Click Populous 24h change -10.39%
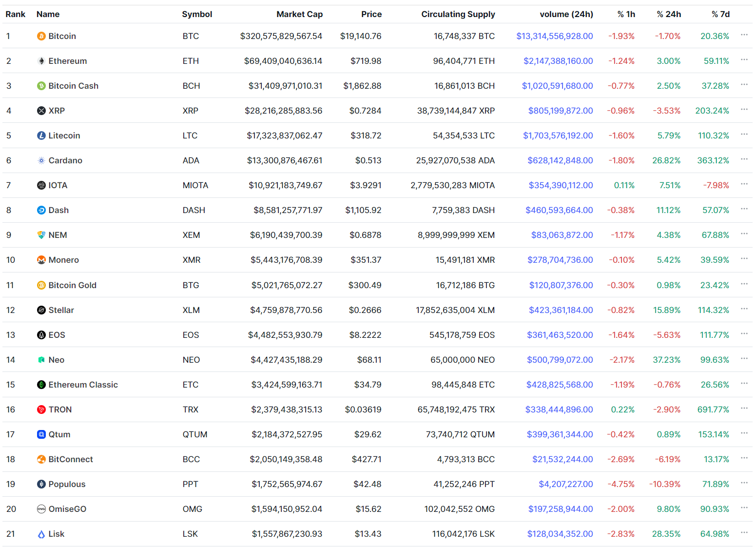 click(x=665, y=484)
